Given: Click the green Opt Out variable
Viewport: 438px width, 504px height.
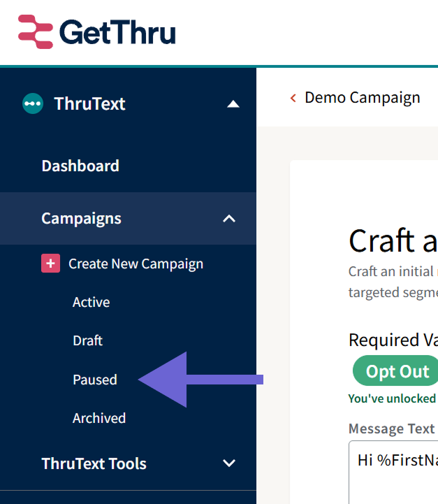Looking at the screenshot, I should coord(395,370).
